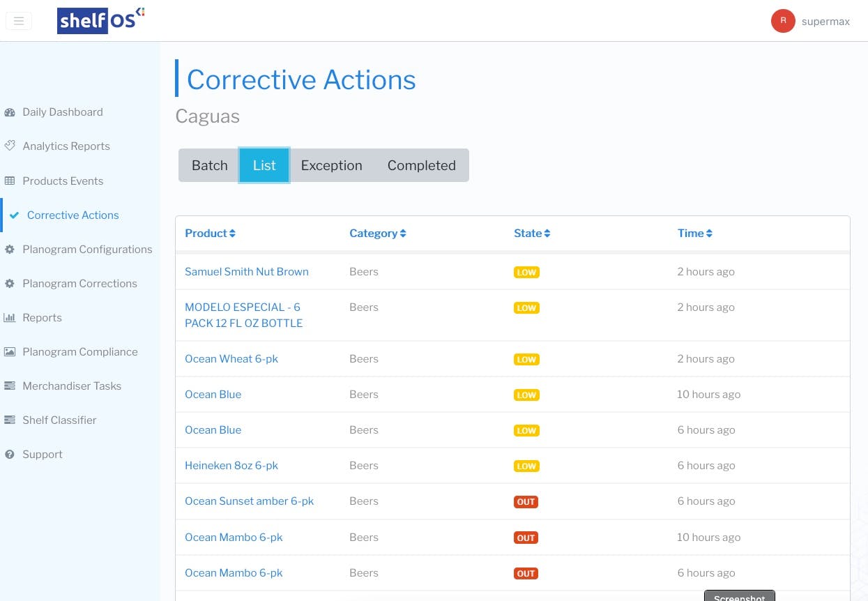The width and height of the screenshot is (868, 601).
Task: Open the Completed tab
Action: click(x=421, y=166)
